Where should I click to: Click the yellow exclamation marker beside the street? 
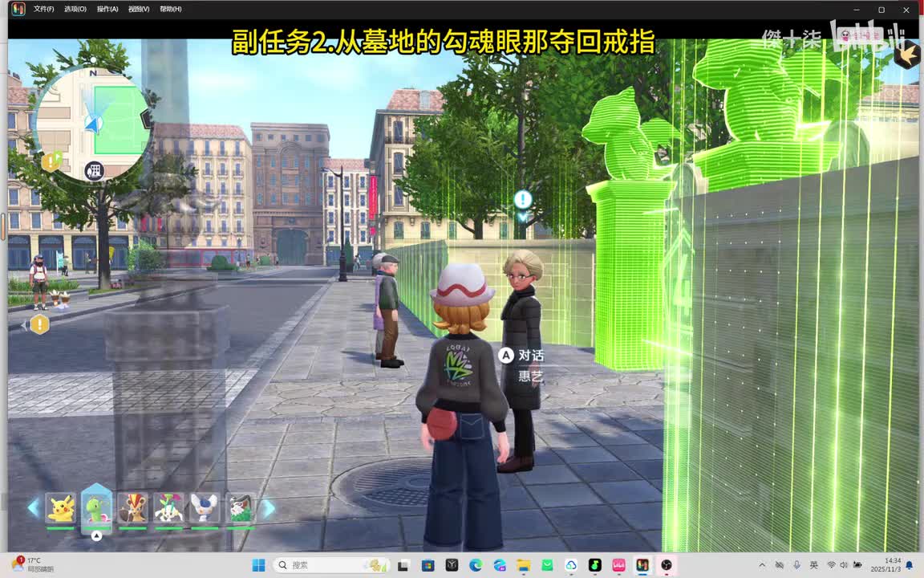click(39, 324)
